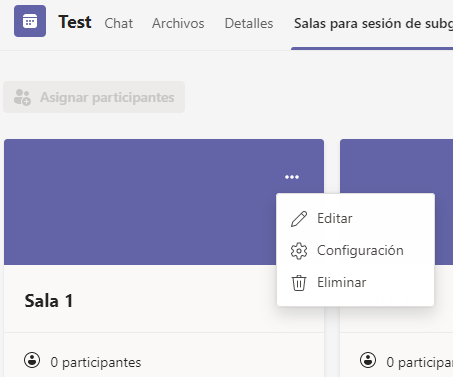
Task: Open the Archivos tab
Action: [178, 23]
